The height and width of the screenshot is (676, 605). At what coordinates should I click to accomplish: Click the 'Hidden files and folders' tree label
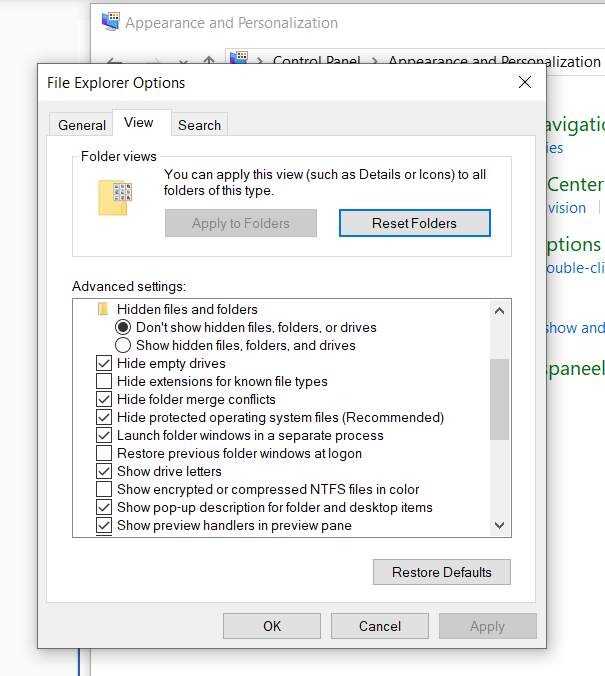tap(187, 309)
